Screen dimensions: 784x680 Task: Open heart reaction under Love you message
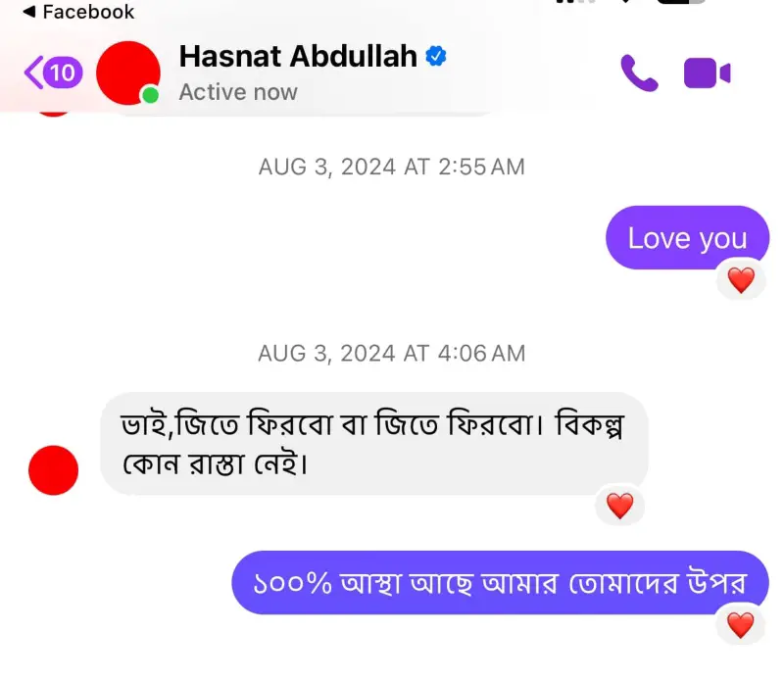click(x=741, y=279)
